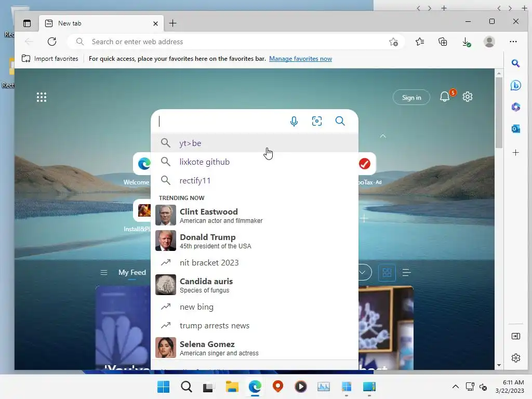Select 'rectify11' search suggestion

255,180
